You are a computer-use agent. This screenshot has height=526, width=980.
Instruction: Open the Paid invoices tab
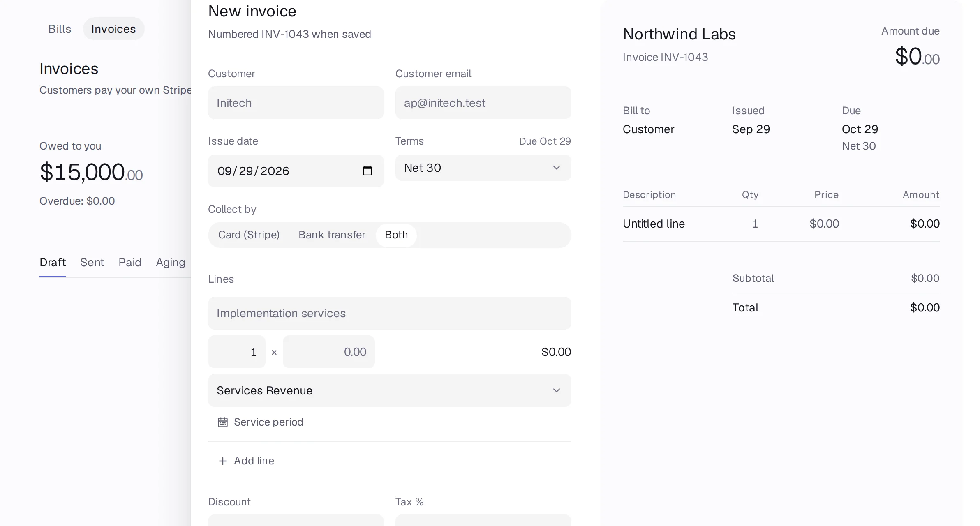130,262
